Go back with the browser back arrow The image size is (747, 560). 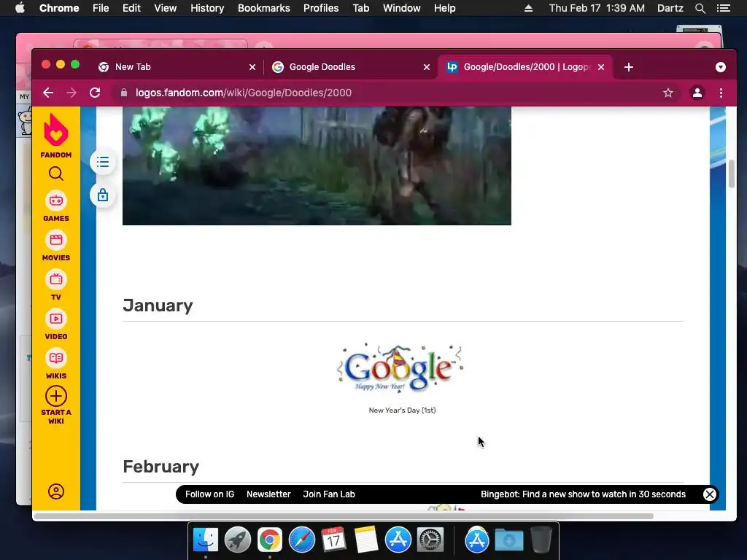point(48,93)
